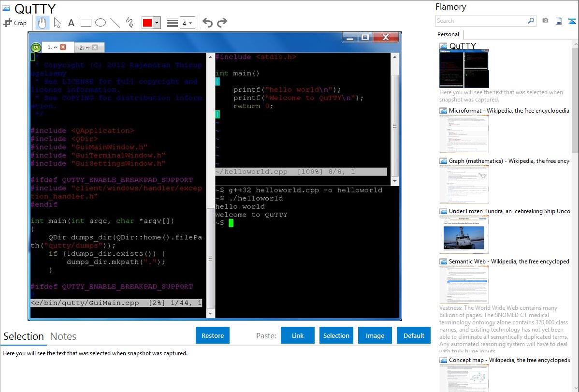579x392 pixels.
Task: Select the text annotation tool
Action: 71,23
